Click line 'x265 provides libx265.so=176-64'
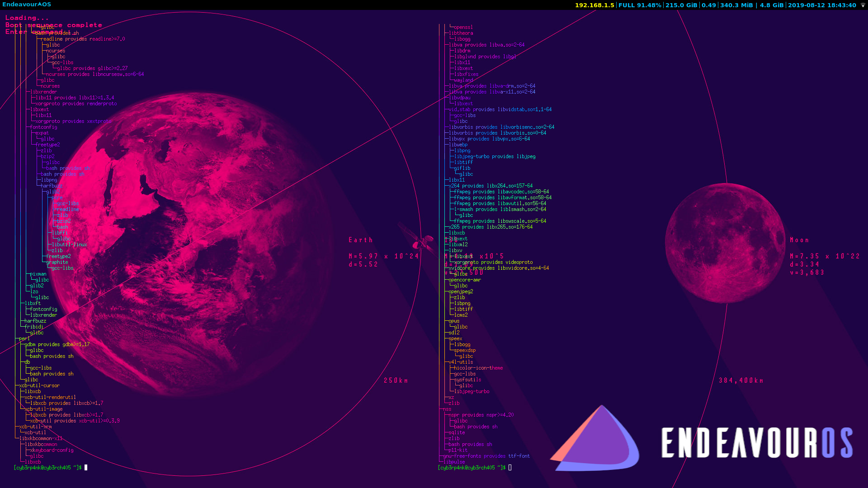Screen dimensions: 868x488 (x=491, y=227)
